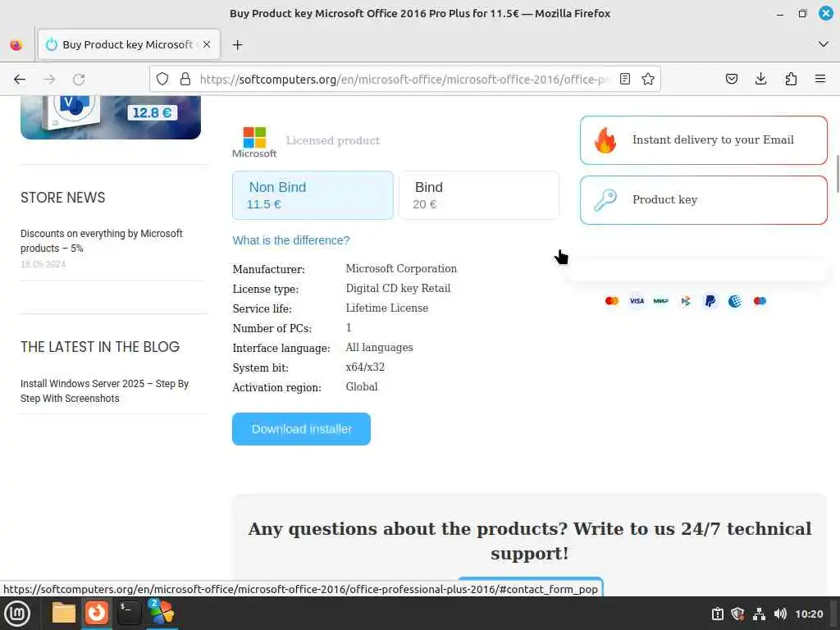Click the 12.8 € Visio product banner
Viewport: 840px width, 630px height.
[x=111, y=116]
